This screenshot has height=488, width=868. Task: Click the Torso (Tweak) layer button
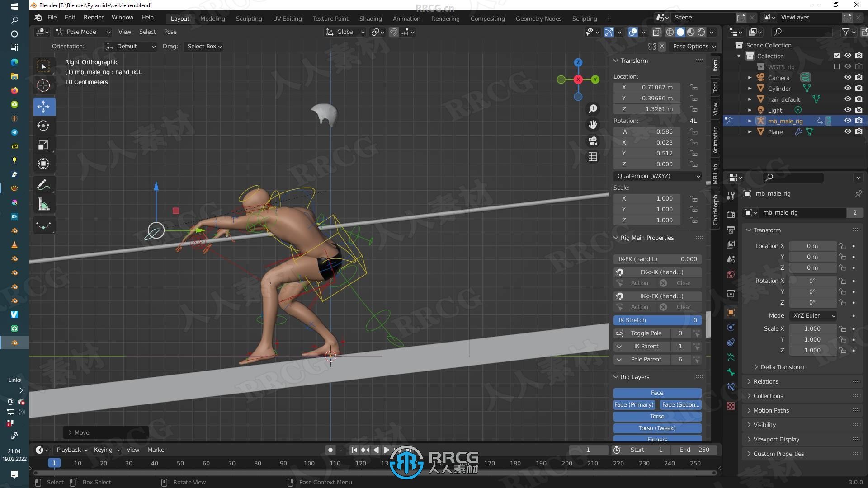[657, 428]
